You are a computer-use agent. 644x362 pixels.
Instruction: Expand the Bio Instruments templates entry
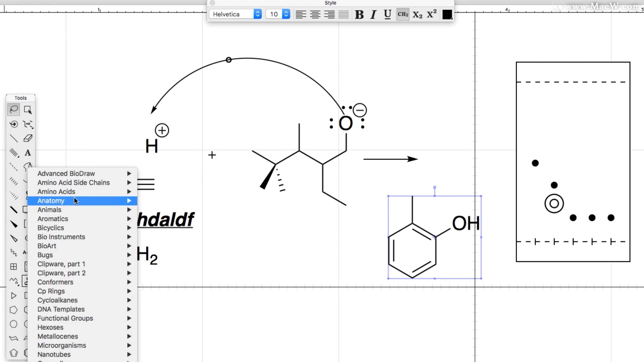pos(82,237)
